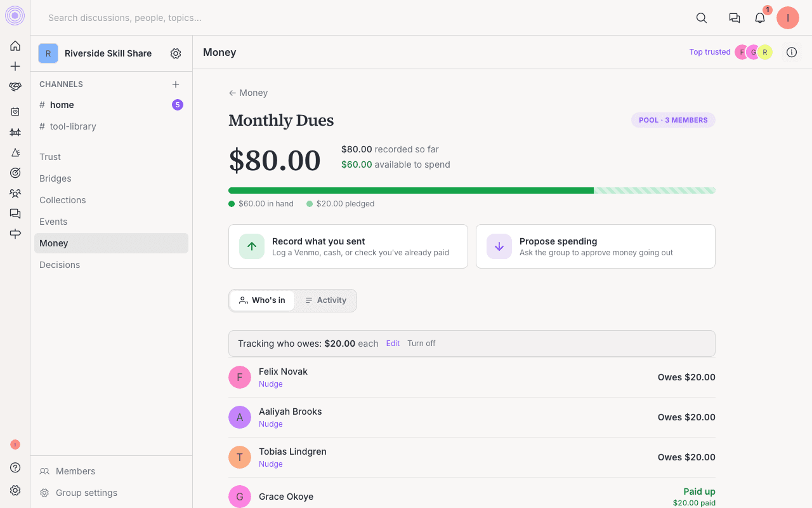The width and height of the screenshot is (812, 508).
Task: Open the home channel
Action: [x=111, y=105]
